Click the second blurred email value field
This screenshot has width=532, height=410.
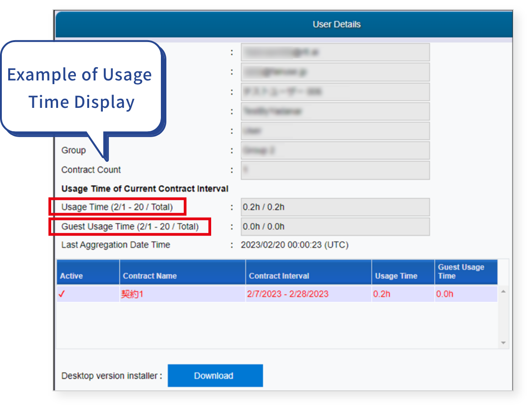click(335, 72)
